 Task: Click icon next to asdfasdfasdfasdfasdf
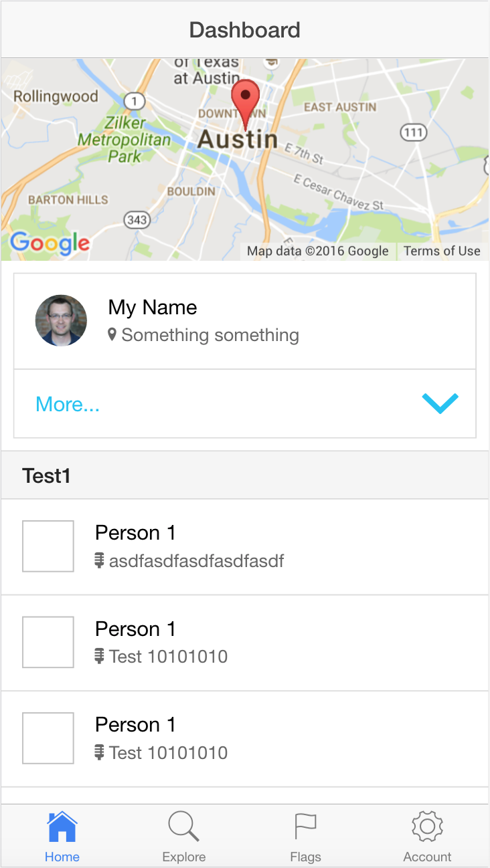pyautogui.click(x=100, y=560)
